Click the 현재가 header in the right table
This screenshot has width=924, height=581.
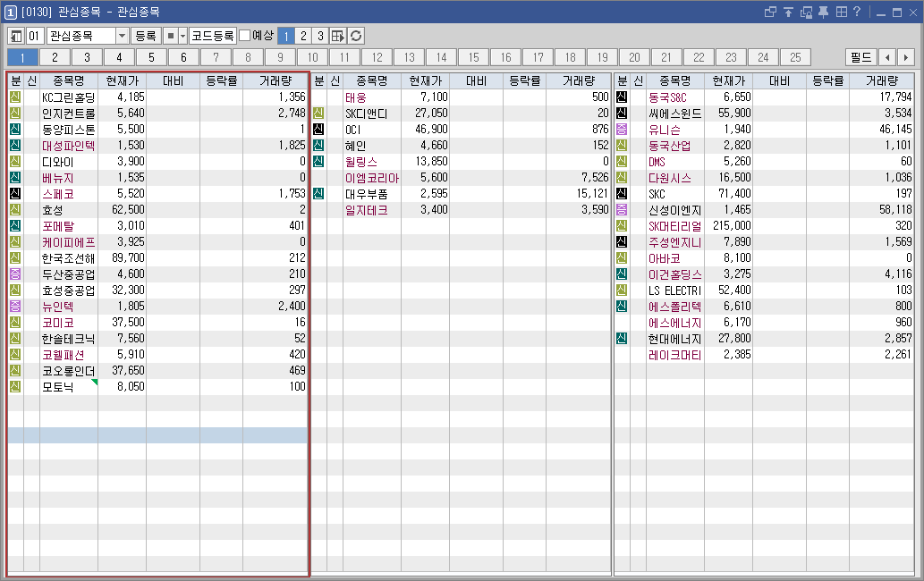point(728,80)
